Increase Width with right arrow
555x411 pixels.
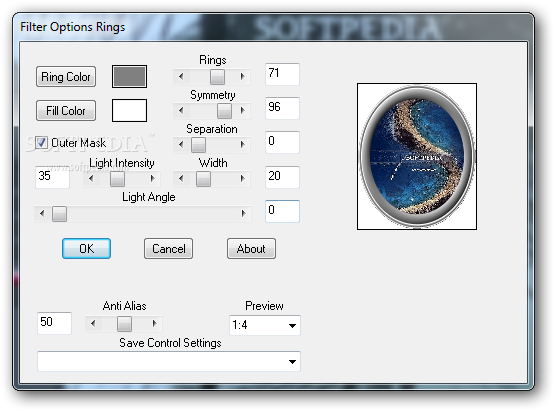(243, 178)
